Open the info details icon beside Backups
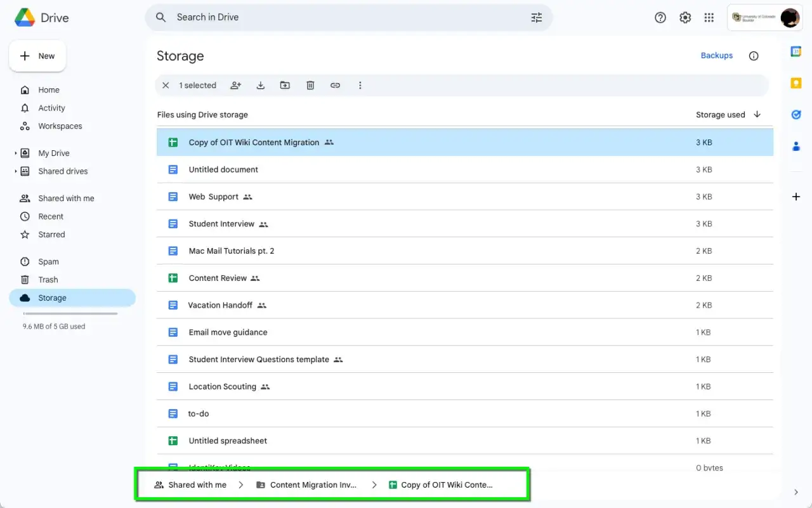This screenshot has height=508, width=812. [754, 56]
